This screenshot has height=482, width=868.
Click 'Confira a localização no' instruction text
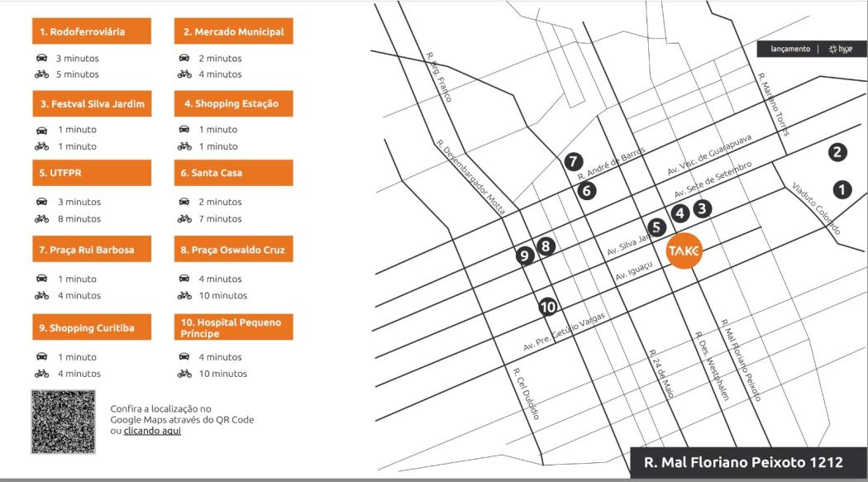(160, 408)
